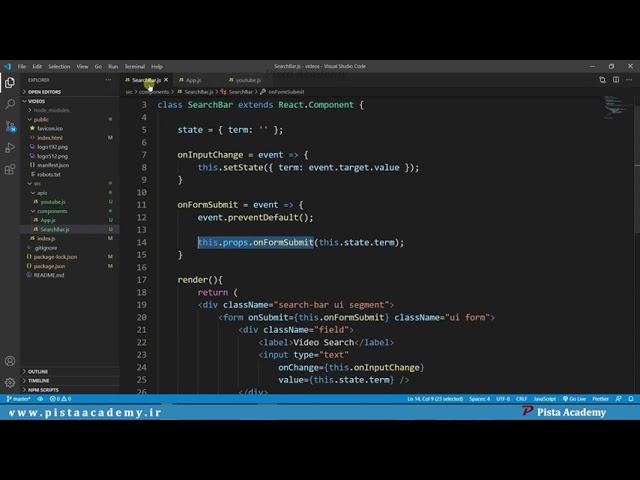Expand the NPM Scripts section
This screenshot has height=480, width=640.
point(69,390)
